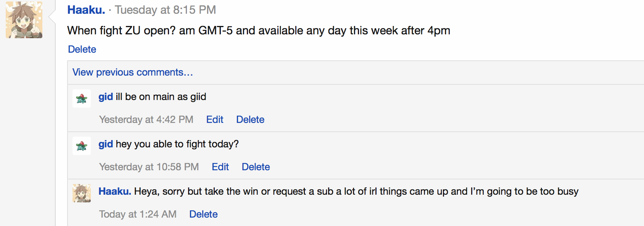Viewport: 644px width, 226px height.
Task: Click Haaku. username in the 'take the win' comment
Action: click(x=115, y=191)
